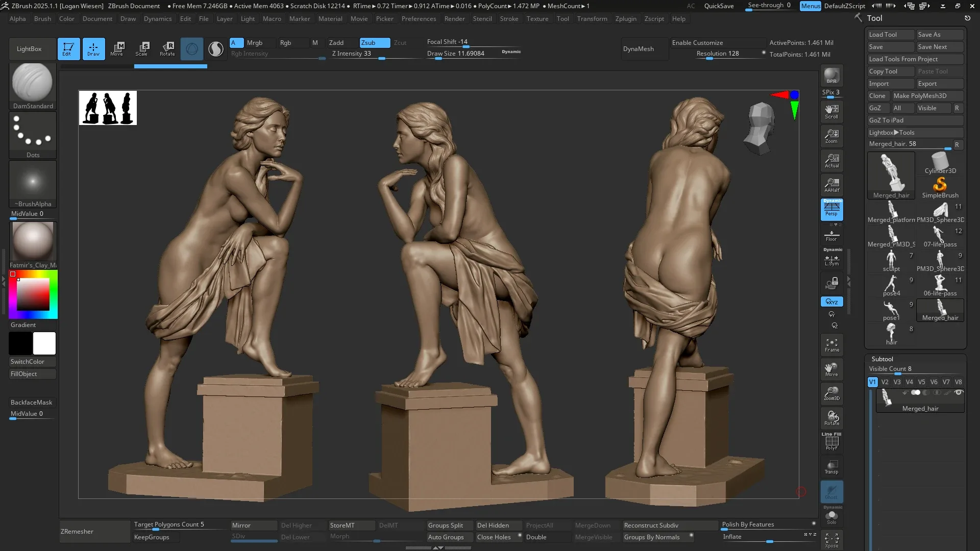980x551 pixels.
Task: Click the Scroll canvas icon
Action: (x=831, y=112)
